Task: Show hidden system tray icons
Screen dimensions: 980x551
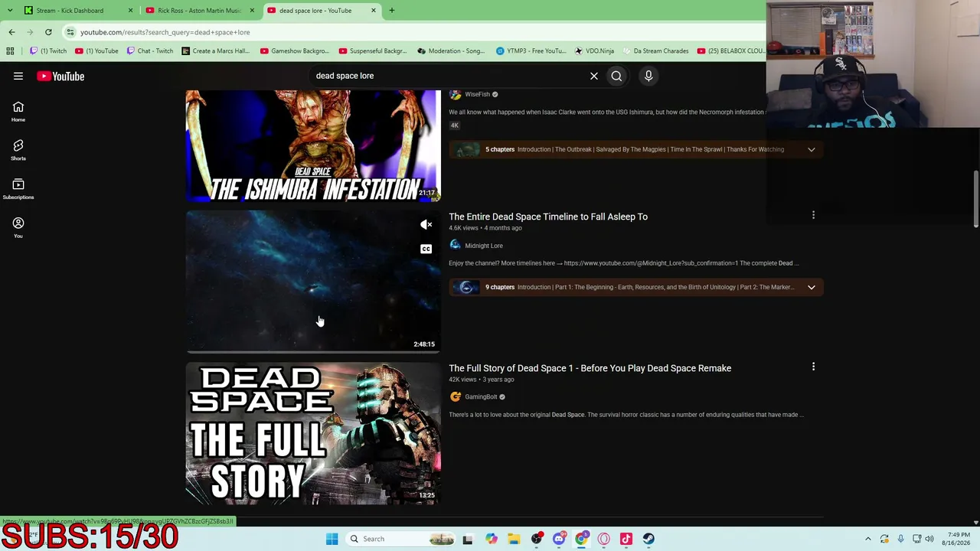Action: [x=867, y=539]
